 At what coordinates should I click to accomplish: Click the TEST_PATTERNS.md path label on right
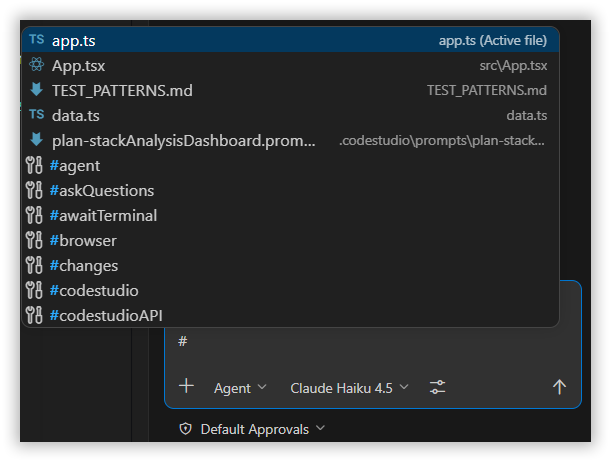[x=487, y=90]
